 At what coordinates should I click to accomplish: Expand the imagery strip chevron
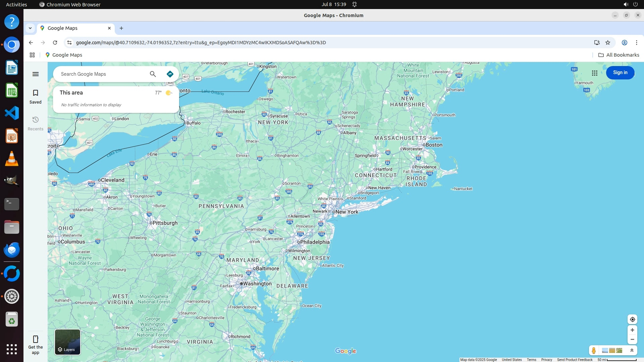click(632, 351)
